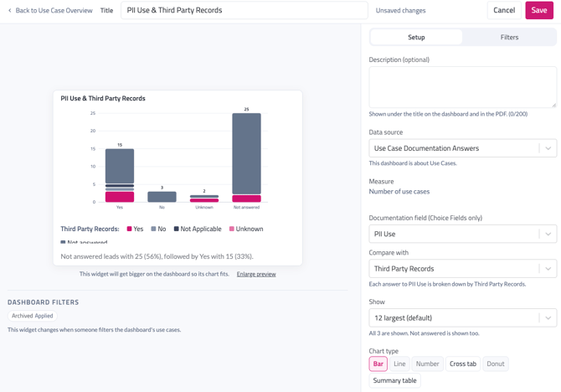Image resolution: width=561 pixels, height=392 pixels.
Task: Select Summary table chart type
Action: (394, 380)
